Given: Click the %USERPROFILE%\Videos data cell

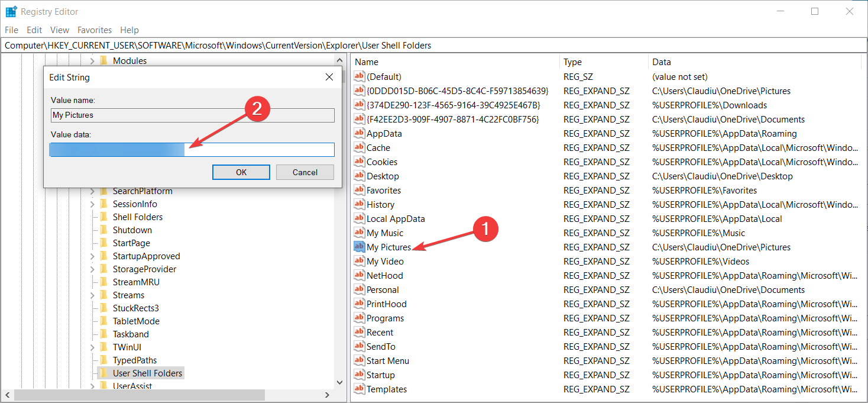Looking at the screenshot, I should (x=701, y=261).
